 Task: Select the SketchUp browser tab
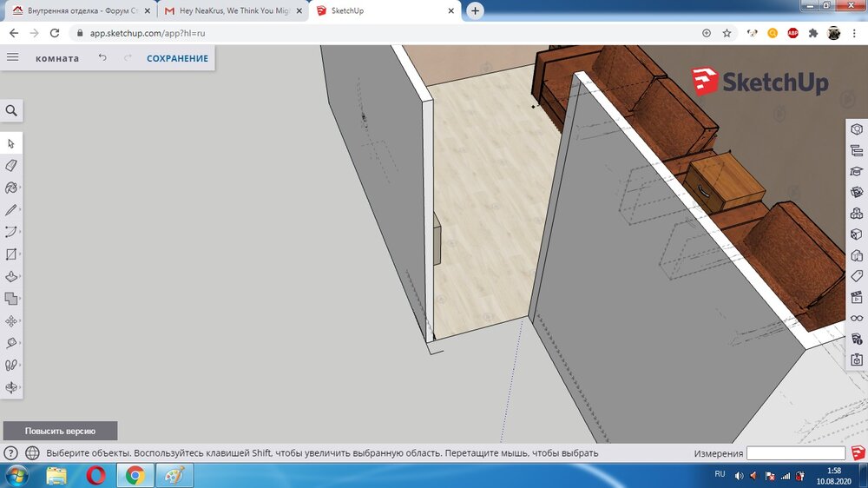pyautogui.click(x=385, y=10)
